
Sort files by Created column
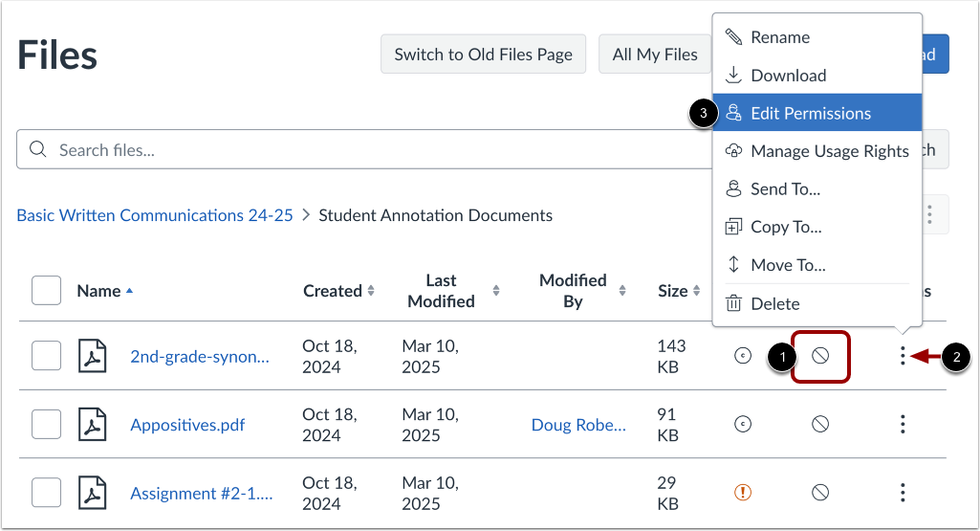[338, 291]
